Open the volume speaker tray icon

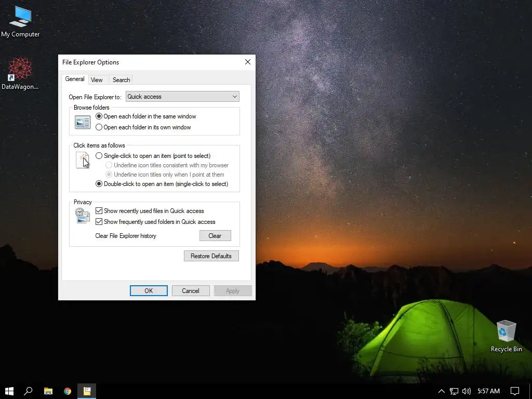tap(466, 391)
